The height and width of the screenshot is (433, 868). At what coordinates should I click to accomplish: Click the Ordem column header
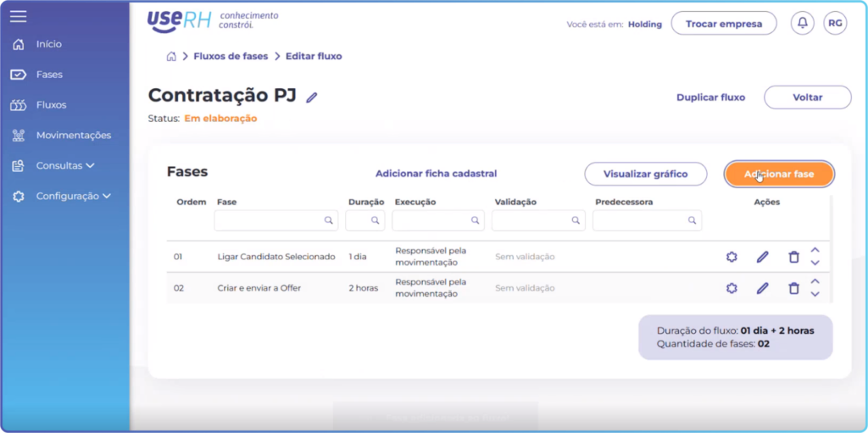click(x=192, y=203)
